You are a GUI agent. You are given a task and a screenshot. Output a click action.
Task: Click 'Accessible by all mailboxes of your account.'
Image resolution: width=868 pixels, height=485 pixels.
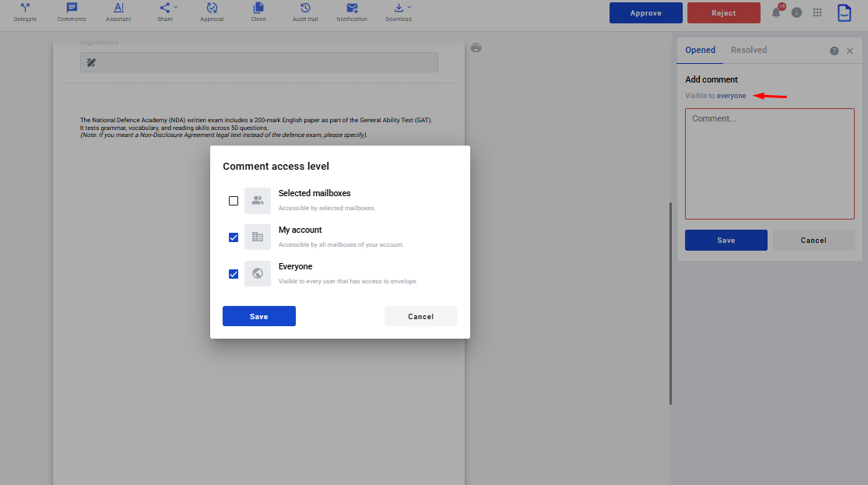(x=341, y=244)
